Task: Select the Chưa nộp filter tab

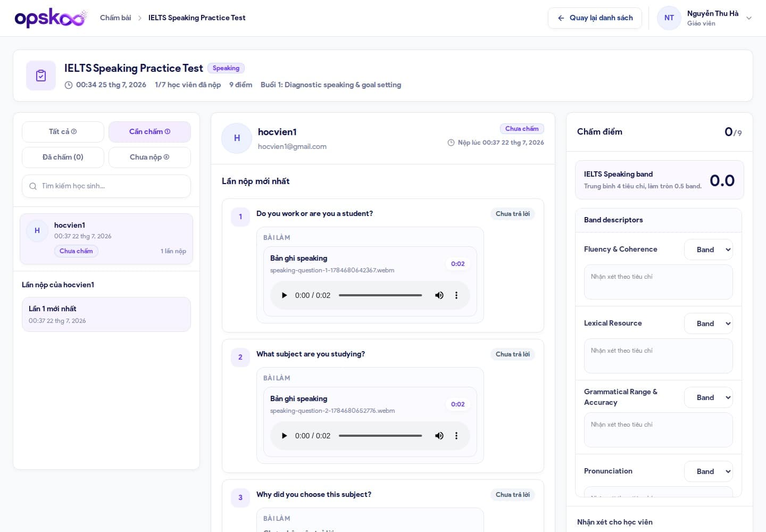Action: (x=149, y=157)
